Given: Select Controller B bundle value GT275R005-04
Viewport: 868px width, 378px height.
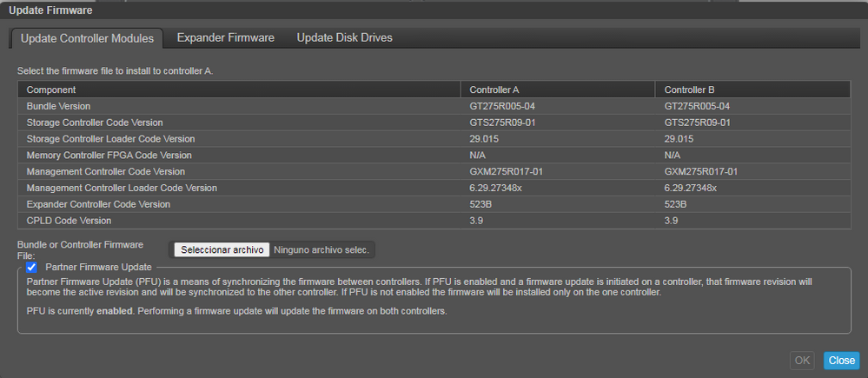Looking at the screenshot, I should 698,106.
